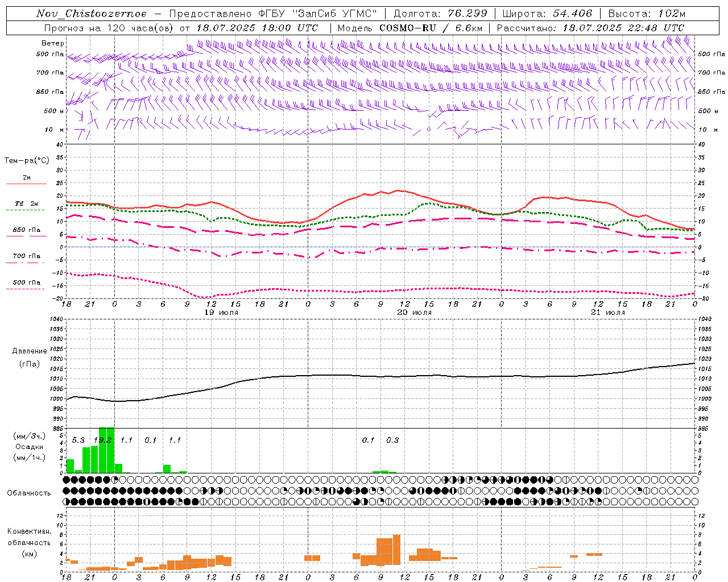Select the latitude value Широта: 54.406
The width and height of the screenshot is (728, 582).
547,14
